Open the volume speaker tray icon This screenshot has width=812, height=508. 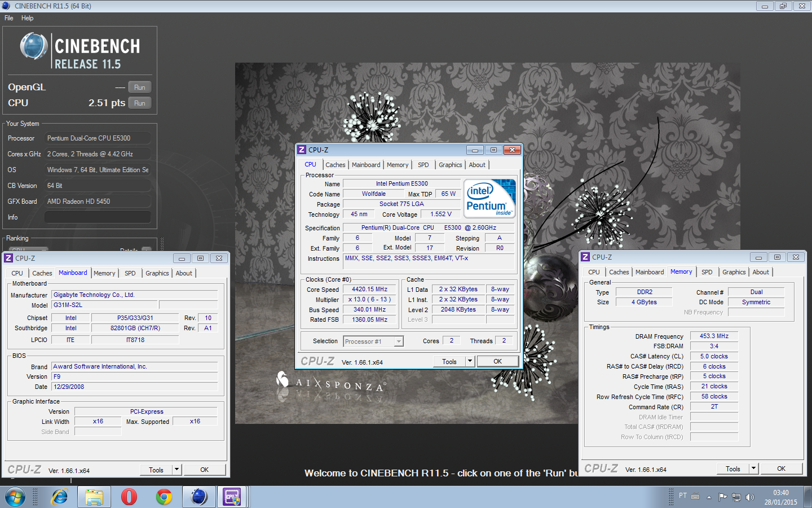pos(749,497)
